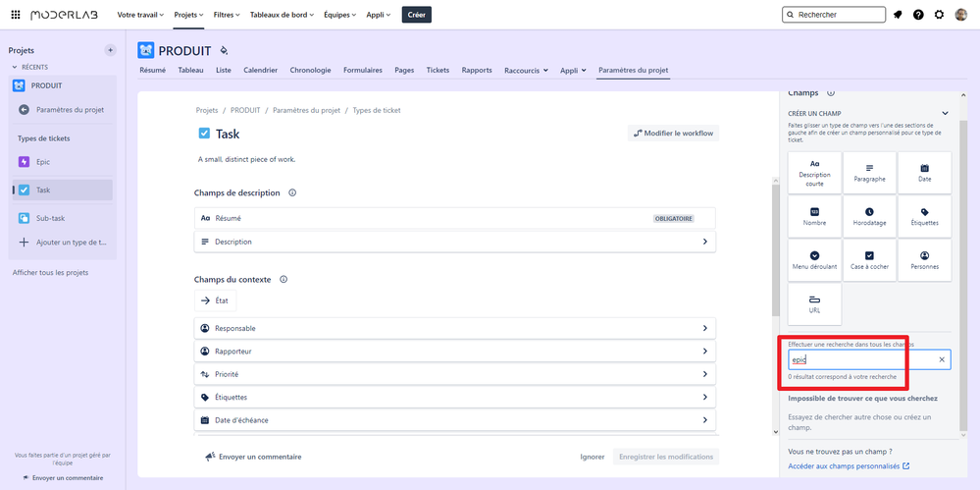This screenshot has height=490, width=980.
Task: Collapse the Créer un champ section
Action: click(x=945, y=113)
